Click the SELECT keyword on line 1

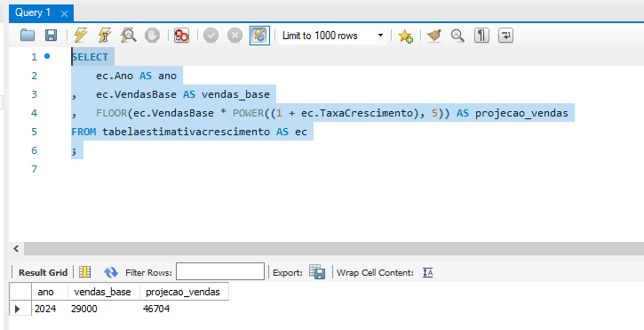coord(90,57)
